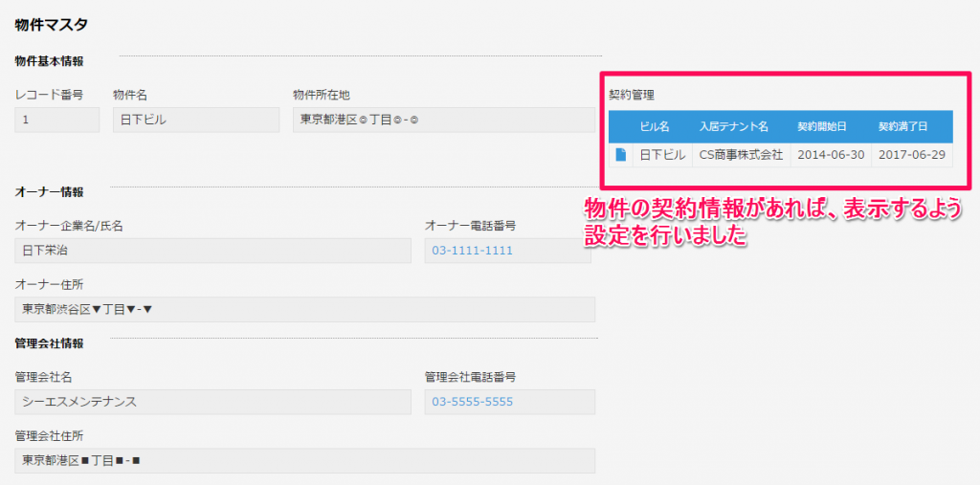
Task: Select the tenant cell CS商事株式会社
Action: [742, 155]
